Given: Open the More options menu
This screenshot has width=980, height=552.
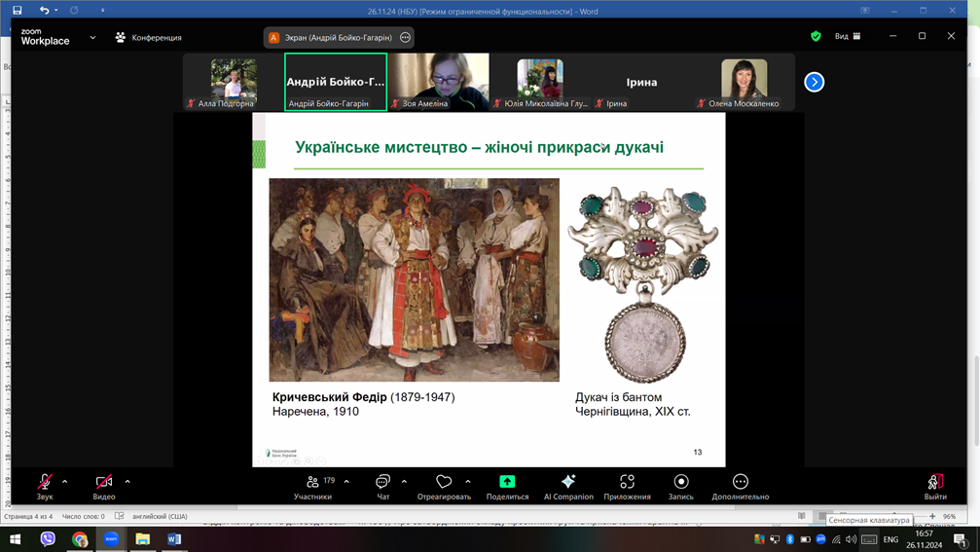Looking at the screenshot, I should tap(740, 487).
